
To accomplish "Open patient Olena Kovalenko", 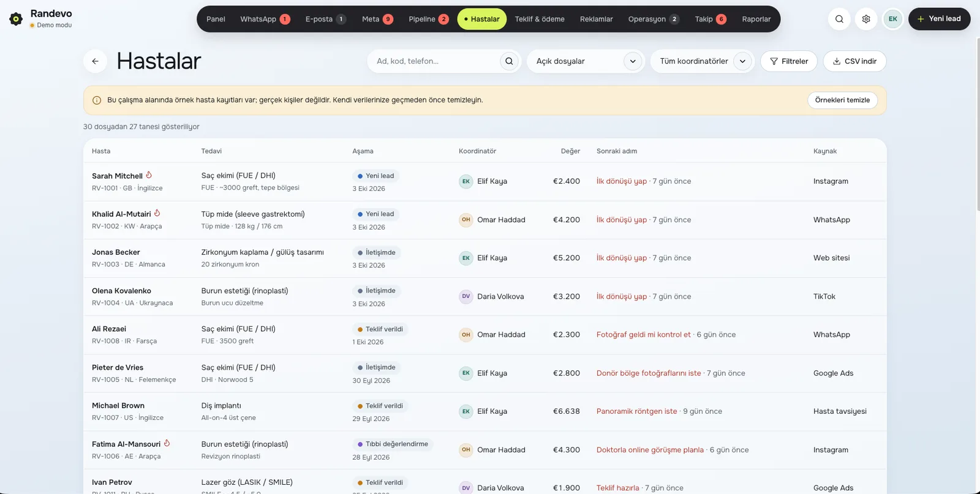I will [121, 291].
